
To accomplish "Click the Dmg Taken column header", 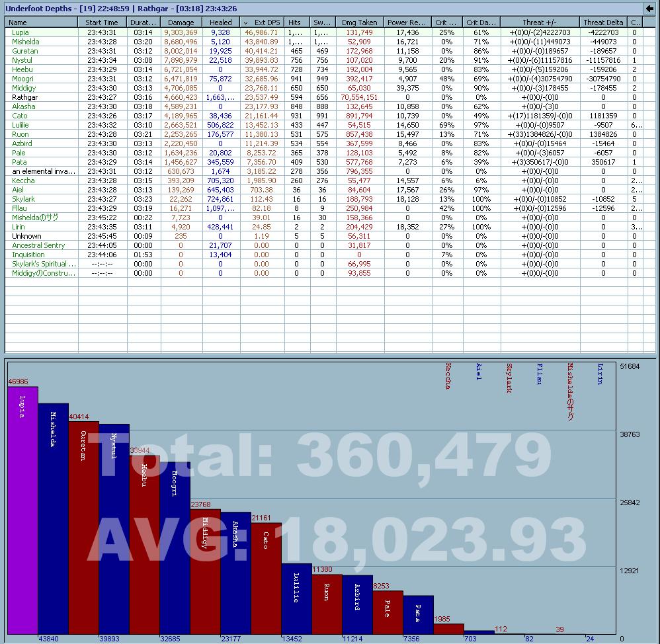I will (360, 22).
